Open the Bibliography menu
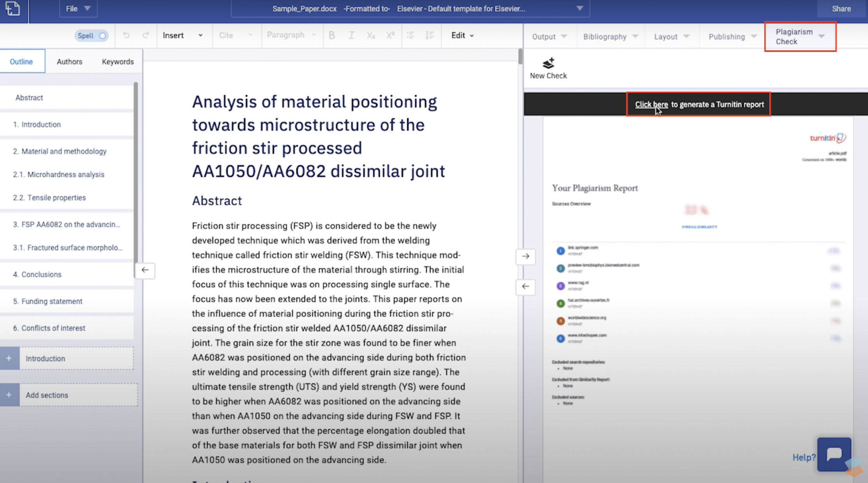Image resolution: width=868 pixels, height=483 pixels. pyautogui.click(x=610, y=37)
